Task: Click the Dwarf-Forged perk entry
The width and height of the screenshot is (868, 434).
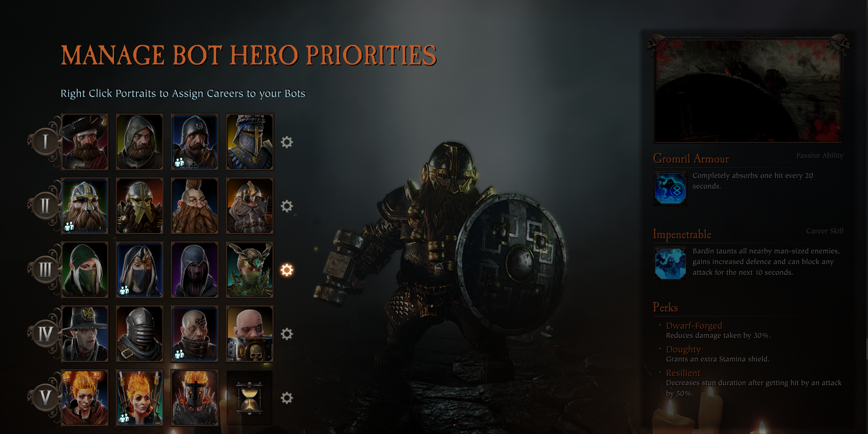Action: click(x=718, y=330)
